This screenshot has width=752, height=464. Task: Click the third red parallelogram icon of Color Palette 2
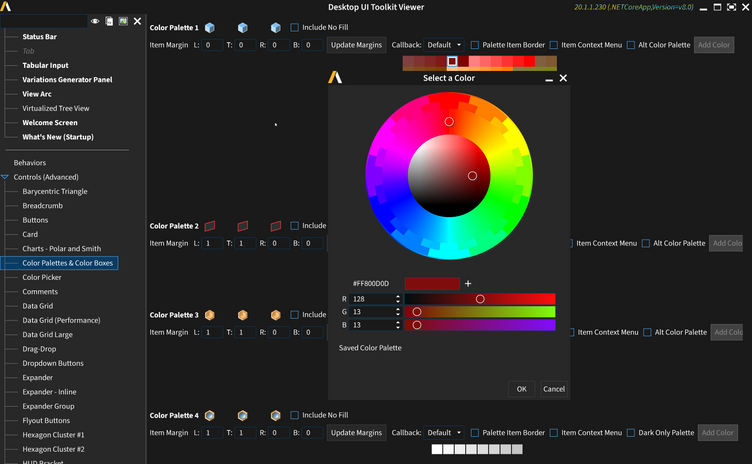point(276,226)
